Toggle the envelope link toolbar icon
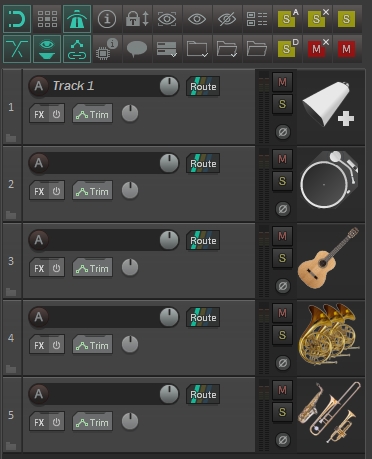This screenshot has height=459, width=372. [x=77, y=49]
